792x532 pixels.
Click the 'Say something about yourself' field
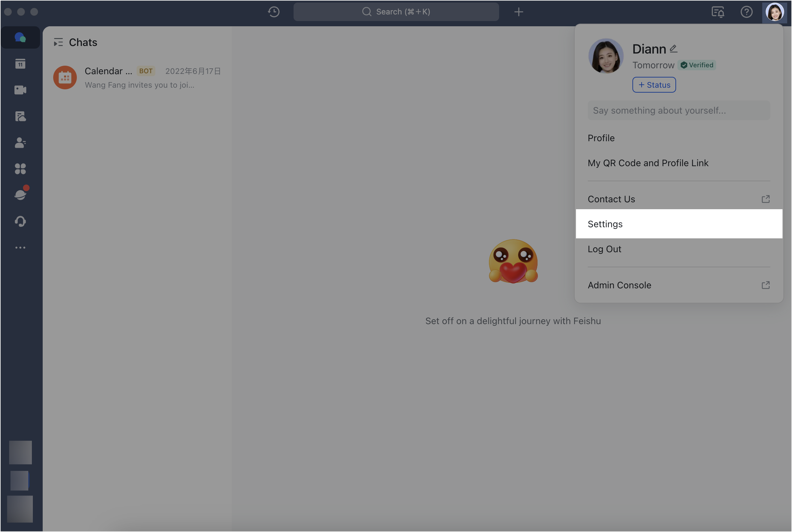click(679, 111)
